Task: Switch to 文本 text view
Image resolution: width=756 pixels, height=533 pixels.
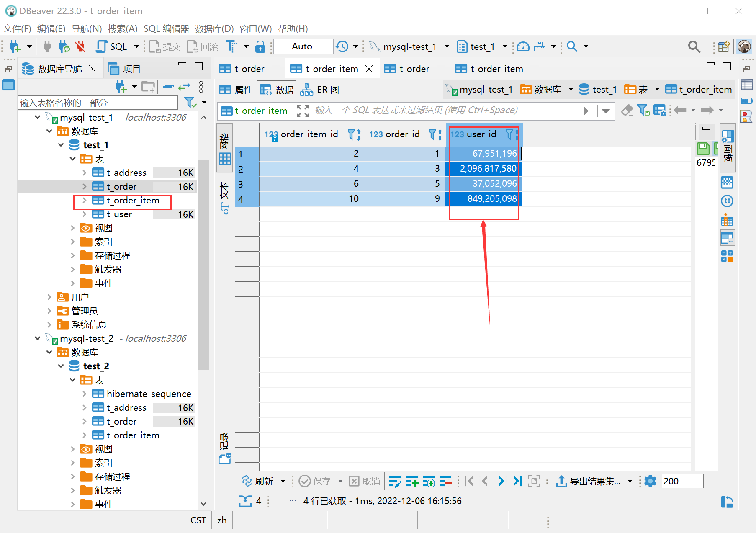Action: coord(225,198)
